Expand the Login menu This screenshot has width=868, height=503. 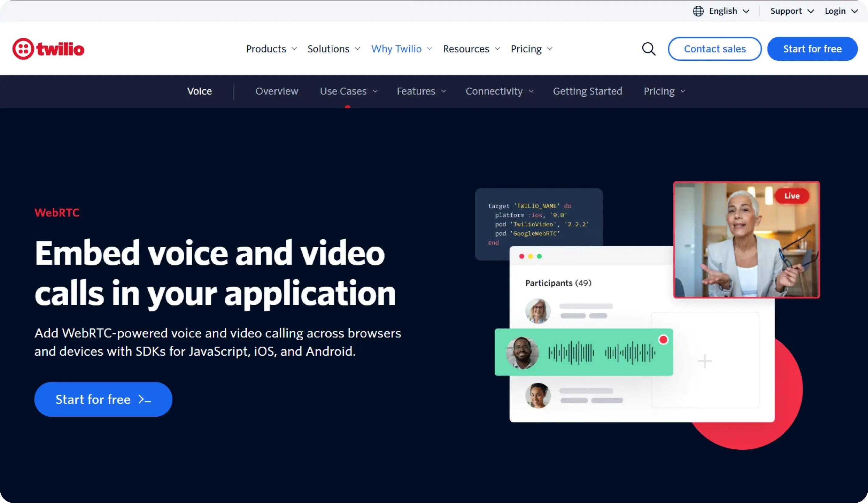click(841, 11)
